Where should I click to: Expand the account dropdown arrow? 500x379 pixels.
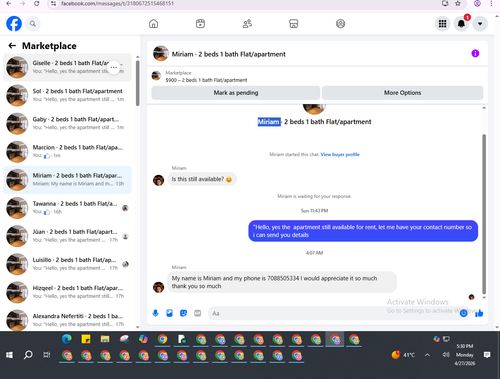(x=480, y=24)
